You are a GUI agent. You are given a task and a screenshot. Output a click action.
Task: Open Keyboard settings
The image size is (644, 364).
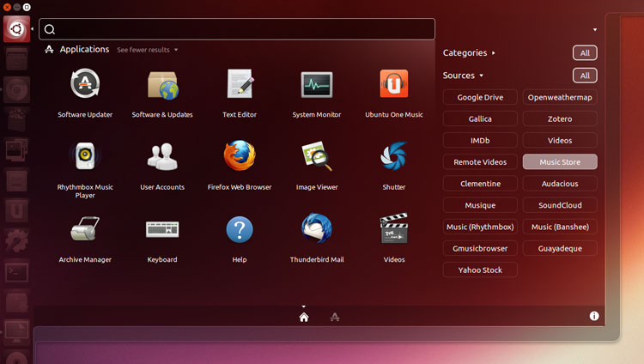click(162, 229)
